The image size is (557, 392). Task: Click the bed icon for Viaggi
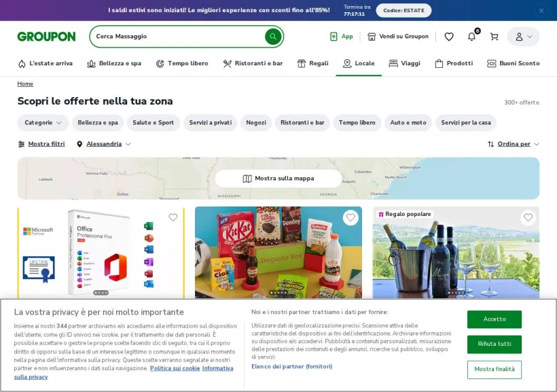click(393, 64)
